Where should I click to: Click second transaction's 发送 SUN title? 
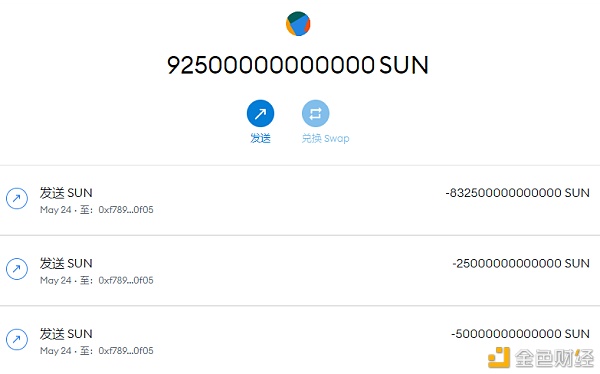(66, 263)
